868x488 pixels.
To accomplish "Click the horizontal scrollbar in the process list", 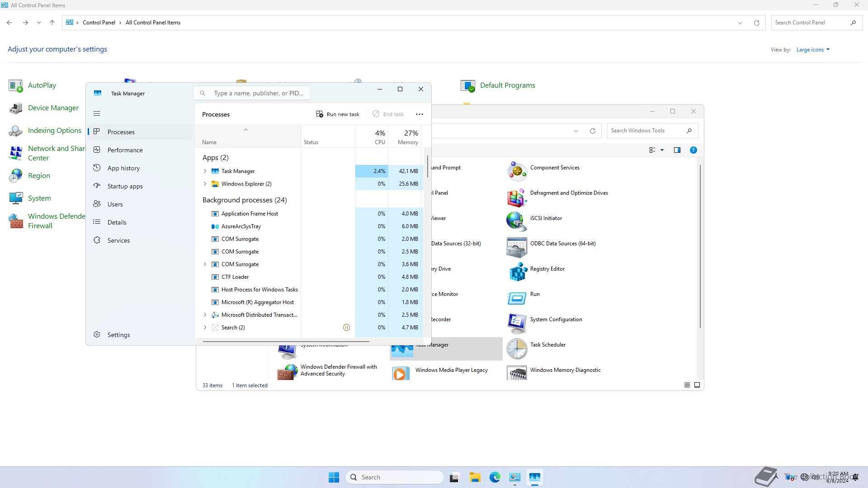I will coord(286,342).
